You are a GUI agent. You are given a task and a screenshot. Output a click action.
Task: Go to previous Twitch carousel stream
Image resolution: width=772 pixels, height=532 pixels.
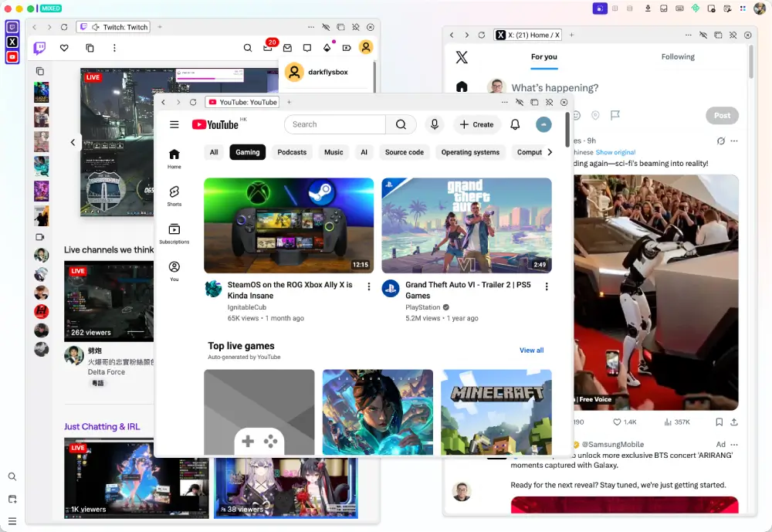(73, 142)
